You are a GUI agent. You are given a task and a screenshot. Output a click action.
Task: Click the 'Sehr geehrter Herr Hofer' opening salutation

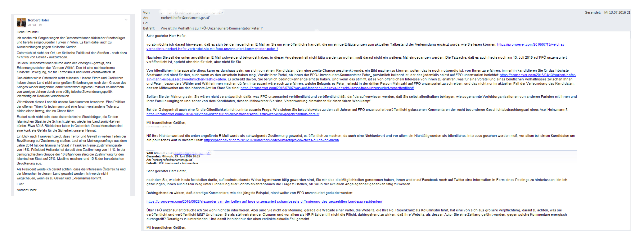pyautogui.click(x=166, y=36)
